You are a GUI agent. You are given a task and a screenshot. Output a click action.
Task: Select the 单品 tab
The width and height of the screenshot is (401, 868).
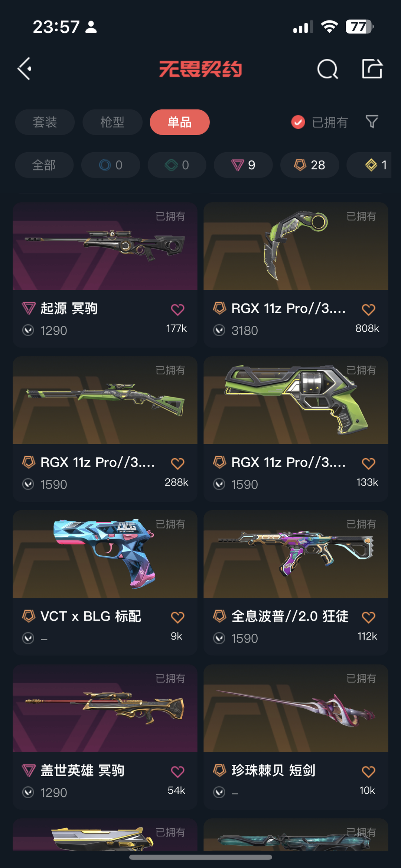click(180, 122)
